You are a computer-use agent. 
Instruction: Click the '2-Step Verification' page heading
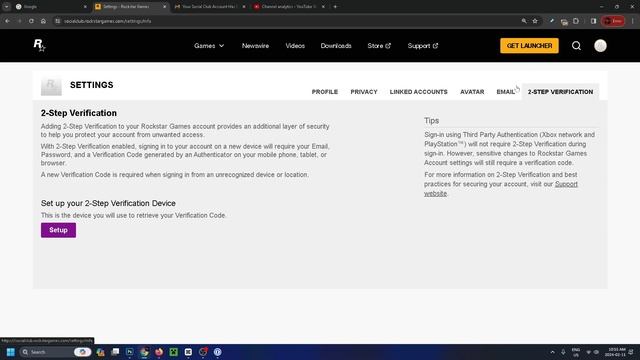pos(79,113)
